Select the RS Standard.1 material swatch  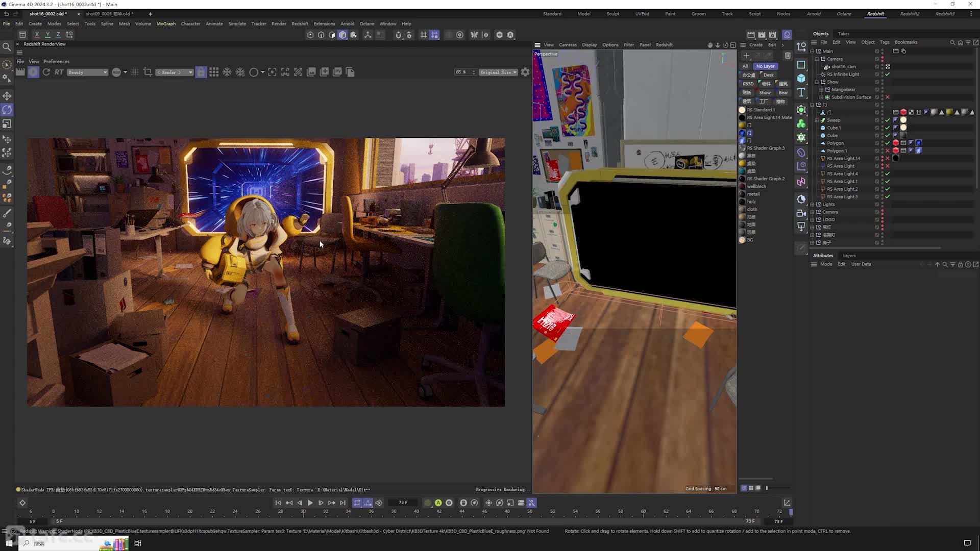tap(742, 110)
